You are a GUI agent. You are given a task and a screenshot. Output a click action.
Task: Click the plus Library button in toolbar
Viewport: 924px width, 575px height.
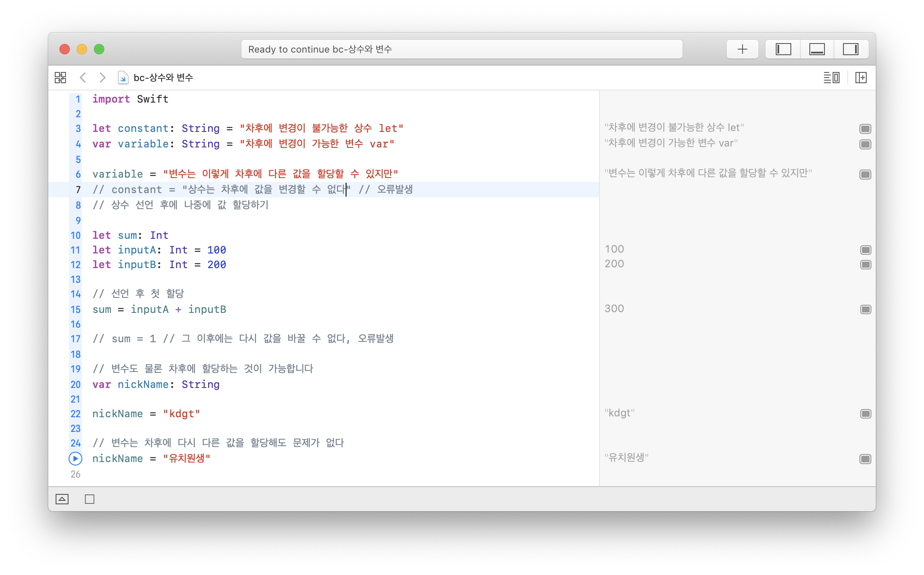pos(742,49)
